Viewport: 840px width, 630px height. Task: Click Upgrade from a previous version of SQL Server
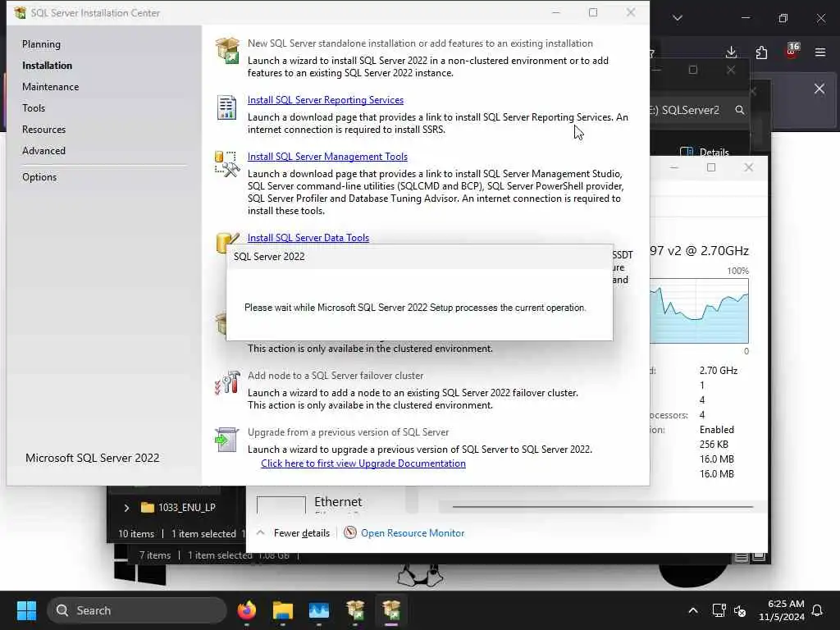click(x=348, y=432)
